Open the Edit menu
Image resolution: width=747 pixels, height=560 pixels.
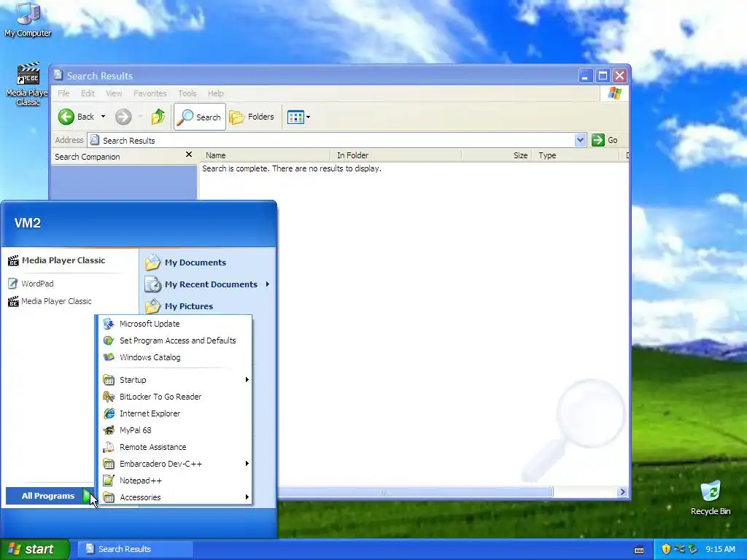pyautogui.click(x=88, y=93)
